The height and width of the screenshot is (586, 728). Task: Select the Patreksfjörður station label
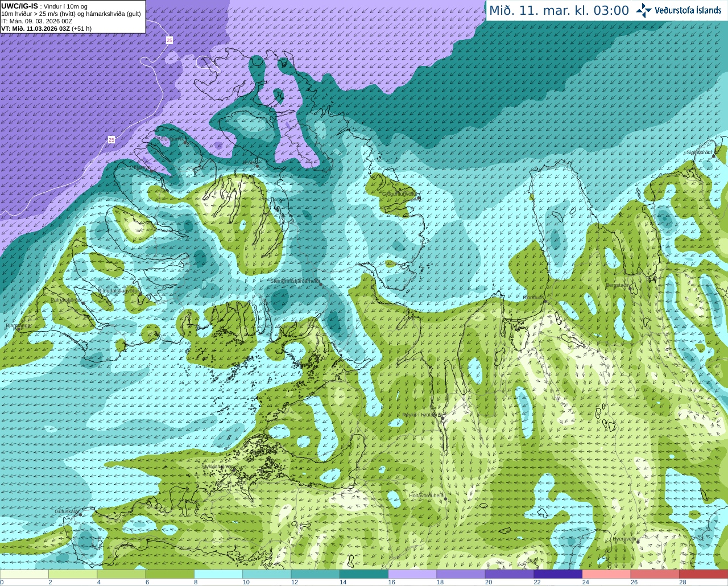pyautogui.click(x=67, y=299)
